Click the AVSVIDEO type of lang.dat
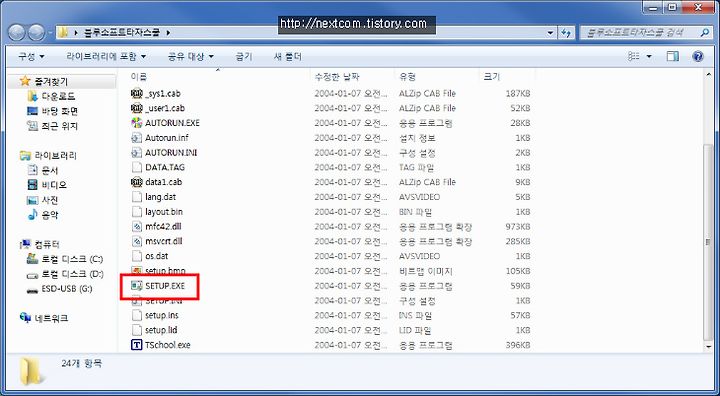This screenshot has height=396, width=720. (419, 197)
